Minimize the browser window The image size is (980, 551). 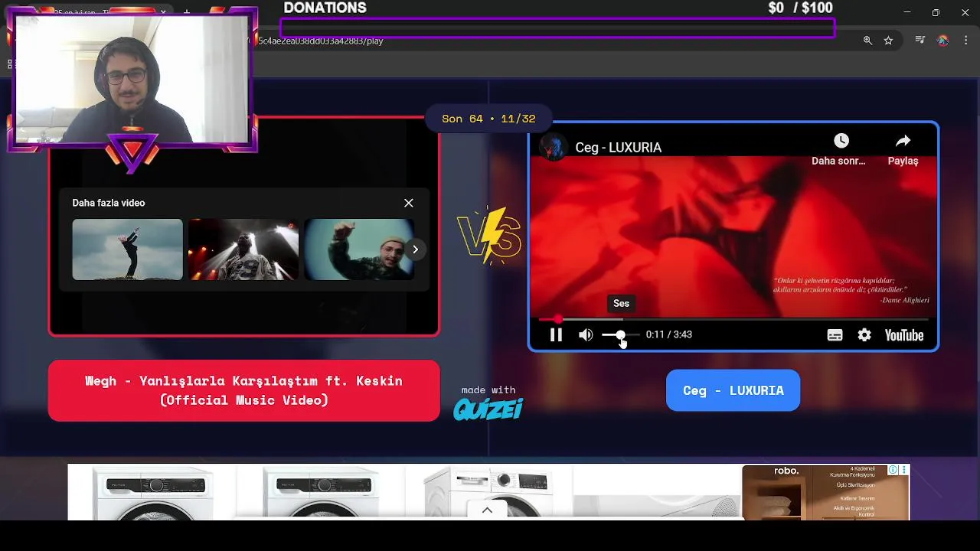906,12
